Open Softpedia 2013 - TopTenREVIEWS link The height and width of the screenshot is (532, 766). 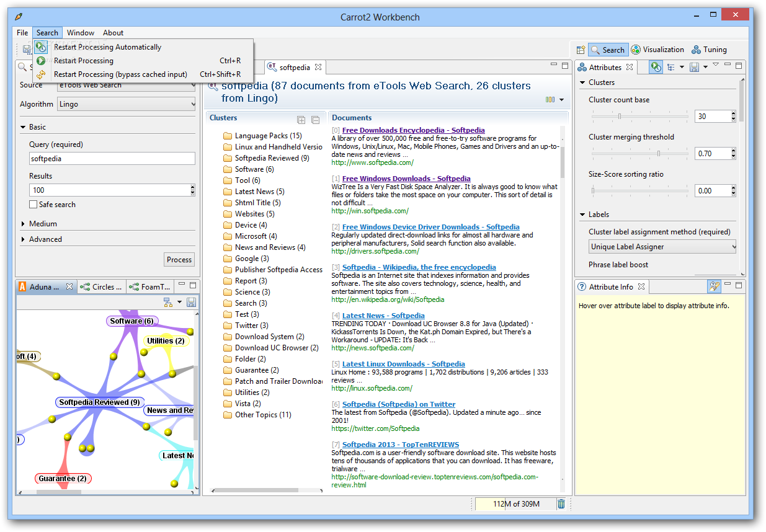point(401,445)
